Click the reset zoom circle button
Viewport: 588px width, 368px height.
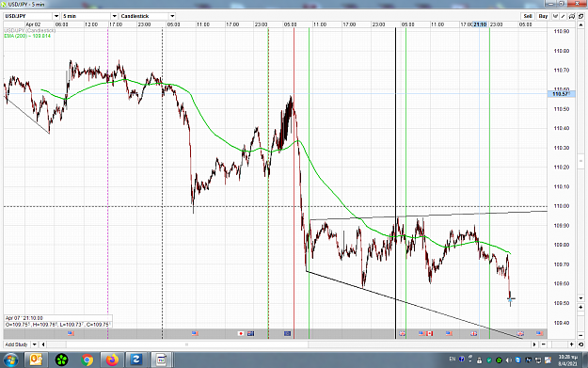[580, 344]
